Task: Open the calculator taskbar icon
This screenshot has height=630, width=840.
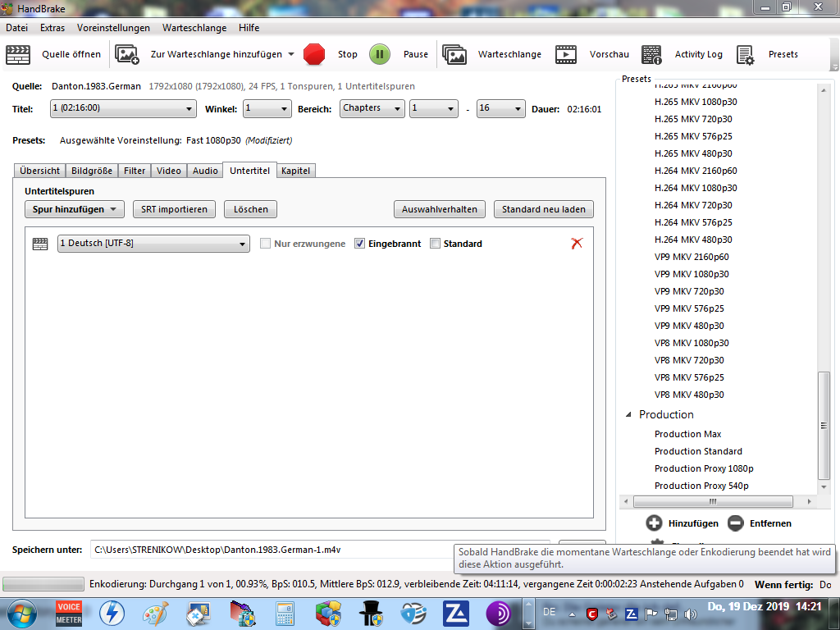Action: tap(285, 614)
